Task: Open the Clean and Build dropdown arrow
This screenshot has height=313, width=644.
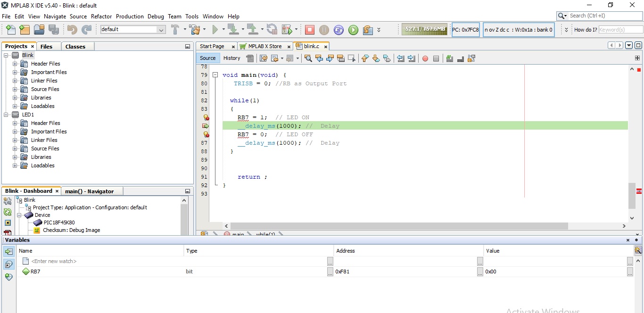Action: [204, 30]
